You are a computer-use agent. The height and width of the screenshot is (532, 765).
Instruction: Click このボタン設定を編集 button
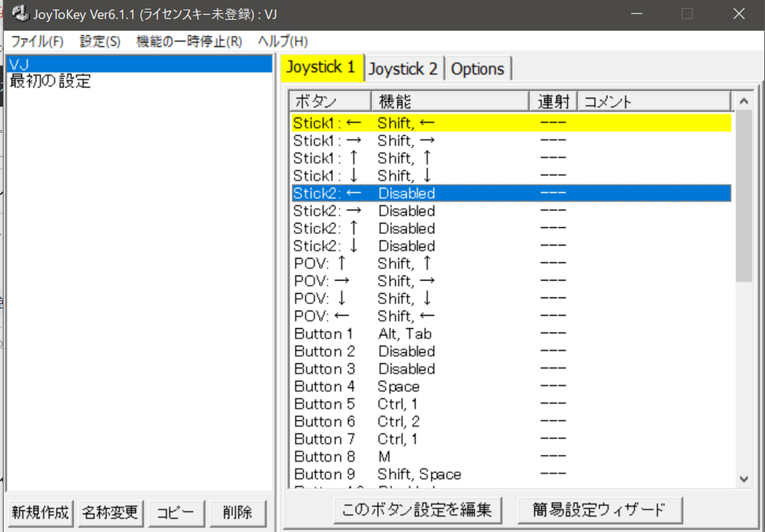418,510
